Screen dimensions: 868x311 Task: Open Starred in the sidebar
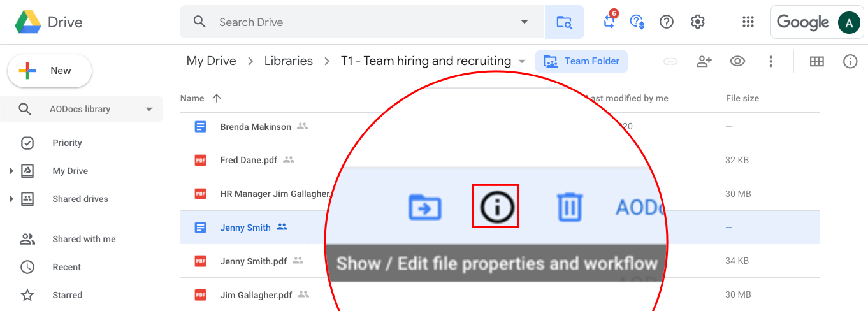pyautogui.click(x=68, y=295)
